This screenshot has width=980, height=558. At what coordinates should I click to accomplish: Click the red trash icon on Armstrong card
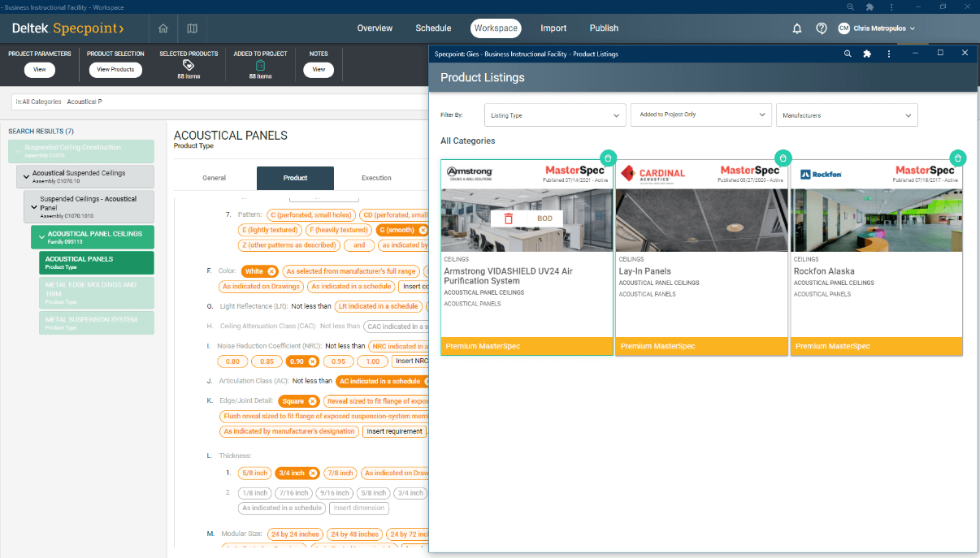[x=509, y=218]
